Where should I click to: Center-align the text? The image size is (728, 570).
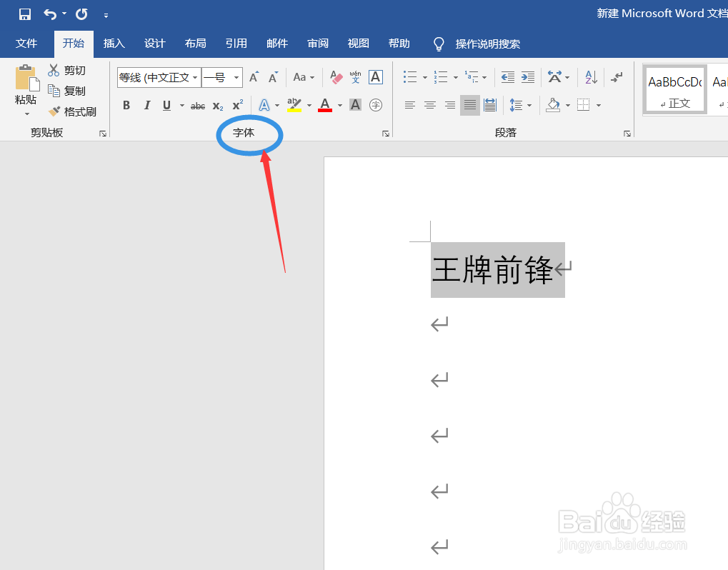point(430,106)
